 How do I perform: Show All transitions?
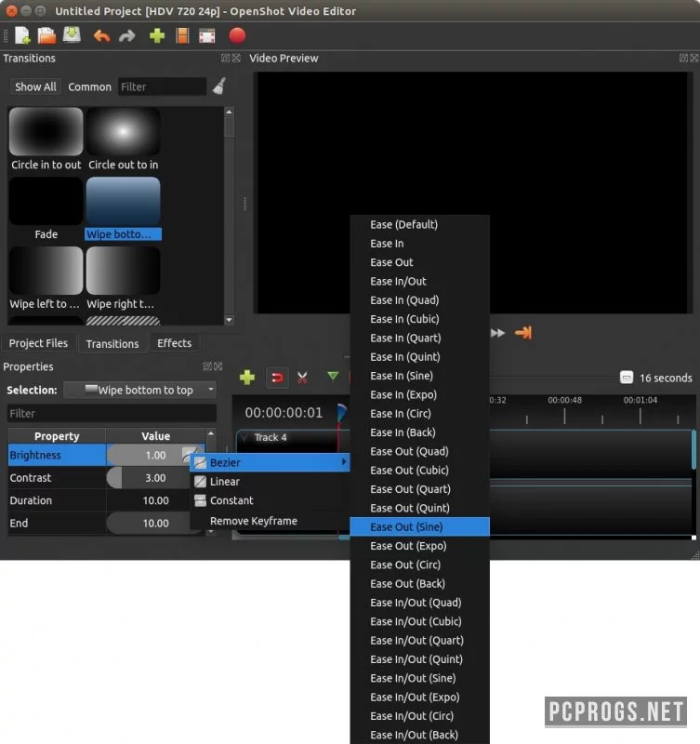point(35,86)
